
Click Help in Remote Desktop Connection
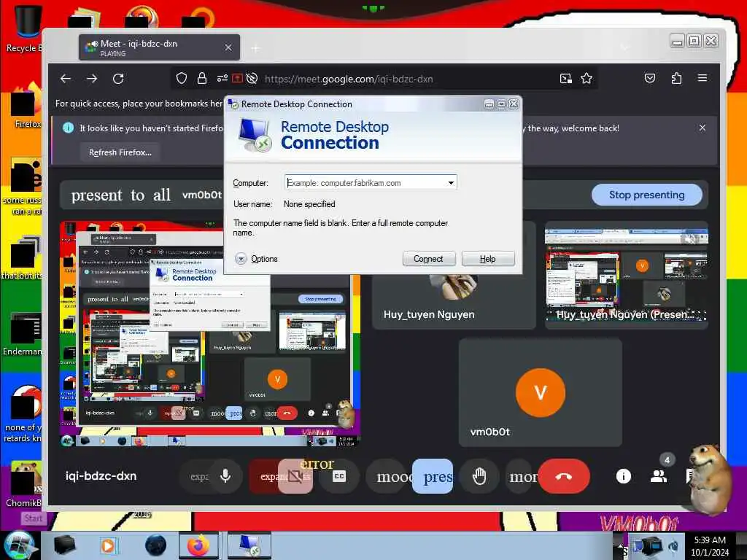point(488,259)
